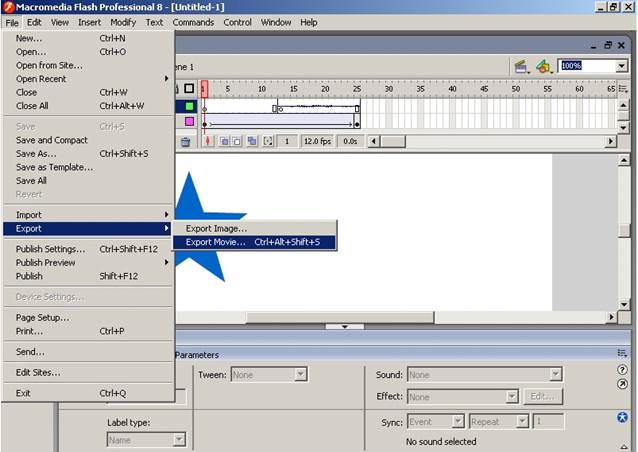Restore the inner document window
The height and width of the screenshot is (452, 638).
[607, 45]
